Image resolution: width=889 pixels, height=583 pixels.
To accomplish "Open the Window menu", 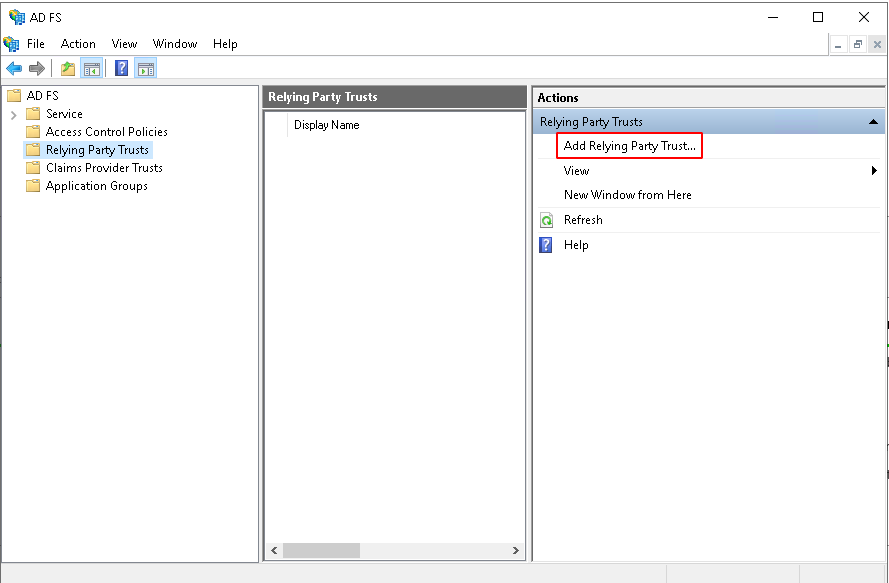I will coord(175,44).
